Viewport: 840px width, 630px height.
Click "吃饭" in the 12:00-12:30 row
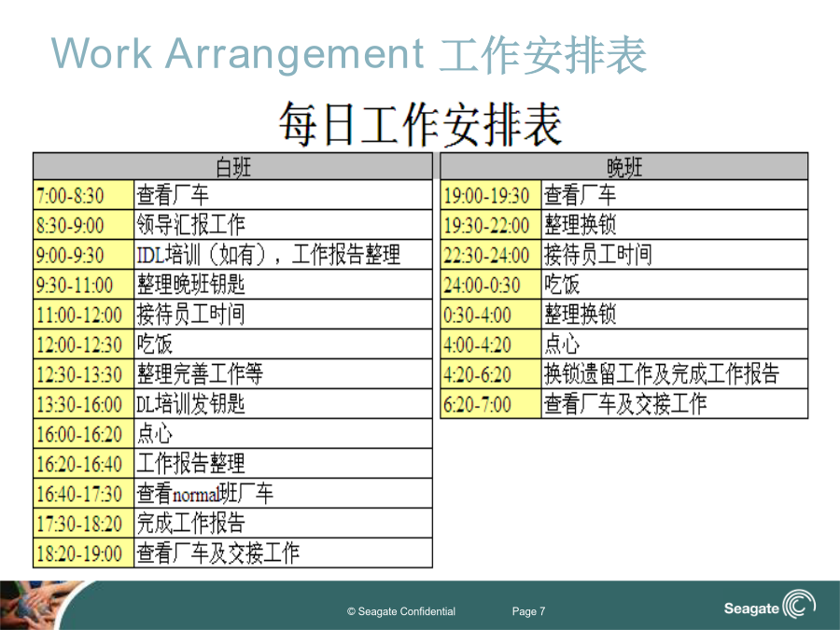pyautogui.click(x=283, y=344)
